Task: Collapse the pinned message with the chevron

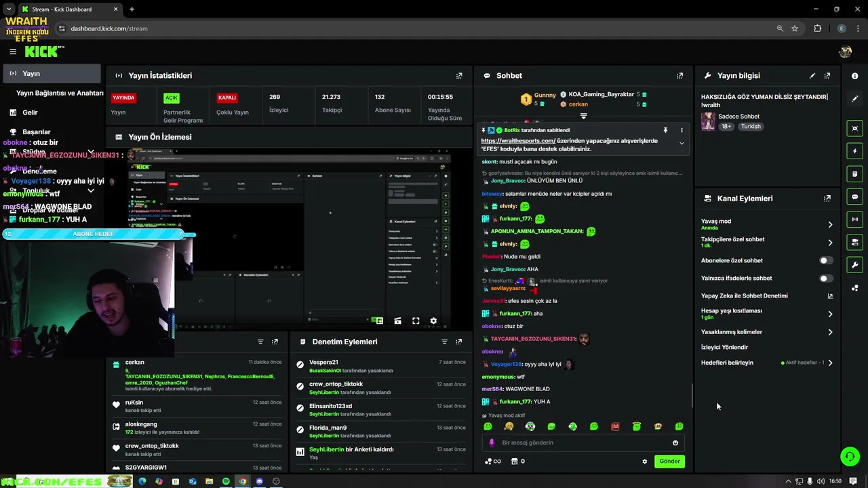Action: click(x=682, y=143)
